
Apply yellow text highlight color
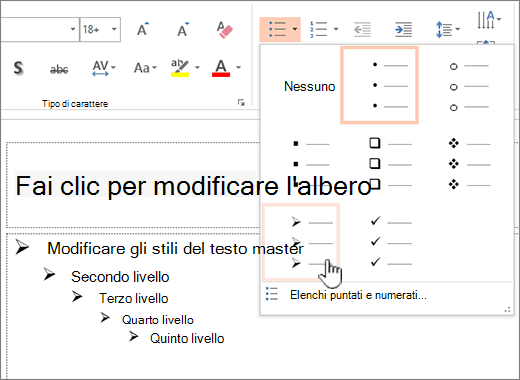[x=180, y=68]
